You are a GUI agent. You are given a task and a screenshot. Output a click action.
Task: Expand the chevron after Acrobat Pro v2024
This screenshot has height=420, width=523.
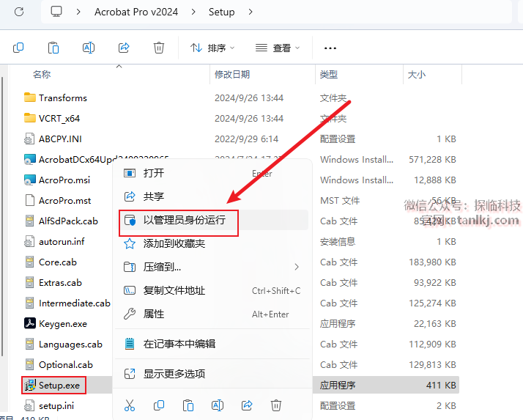(x=193, y=12)
